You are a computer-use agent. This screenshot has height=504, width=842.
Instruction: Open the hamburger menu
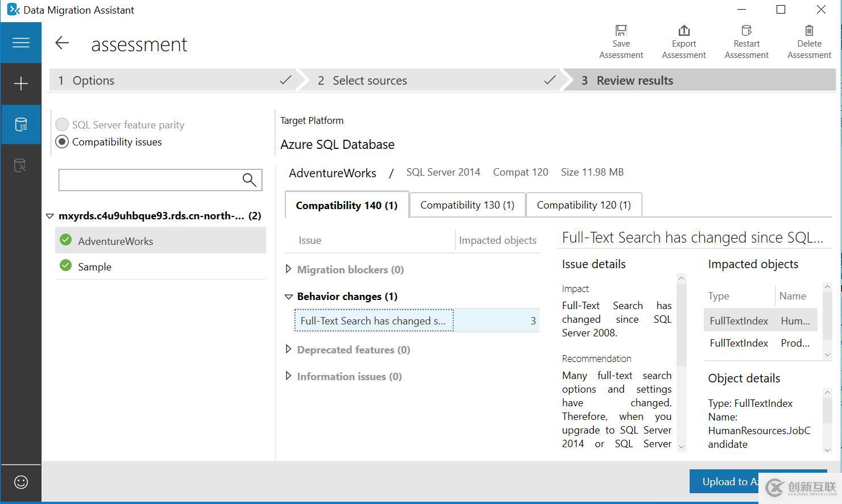pyautogui.click(x=21, y=43)
